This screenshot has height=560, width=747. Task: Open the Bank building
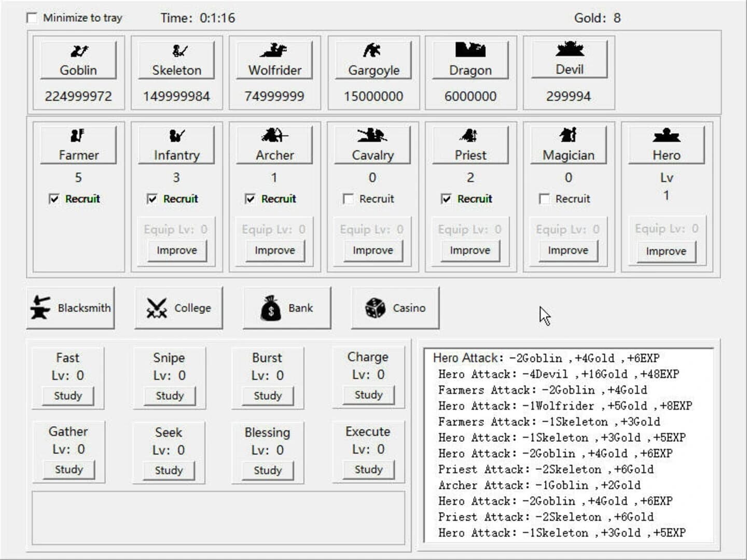pos(286,307)
